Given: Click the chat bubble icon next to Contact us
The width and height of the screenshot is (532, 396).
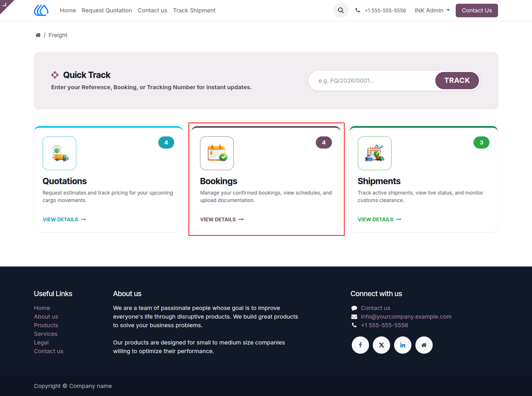Looking at the screenshot, I should point(354,308).
